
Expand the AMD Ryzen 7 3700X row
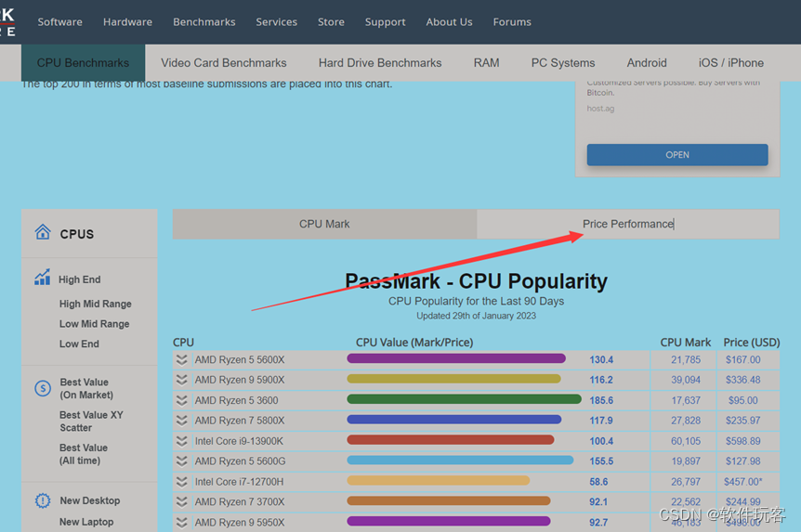coord(182,502)
